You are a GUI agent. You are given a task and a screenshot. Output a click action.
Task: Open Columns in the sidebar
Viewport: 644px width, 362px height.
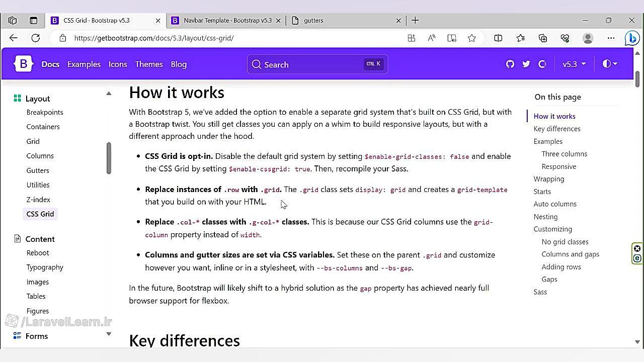(40, 156)
